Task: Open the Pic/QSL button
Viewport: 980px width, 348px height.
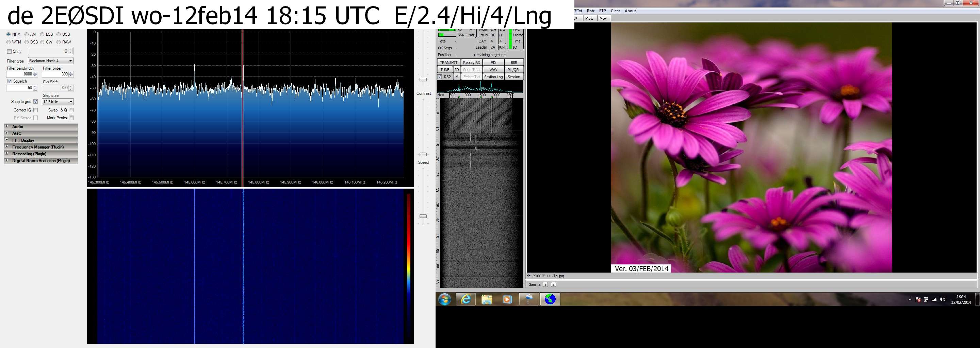Action: pyautogui.click(x=514, y=70)
